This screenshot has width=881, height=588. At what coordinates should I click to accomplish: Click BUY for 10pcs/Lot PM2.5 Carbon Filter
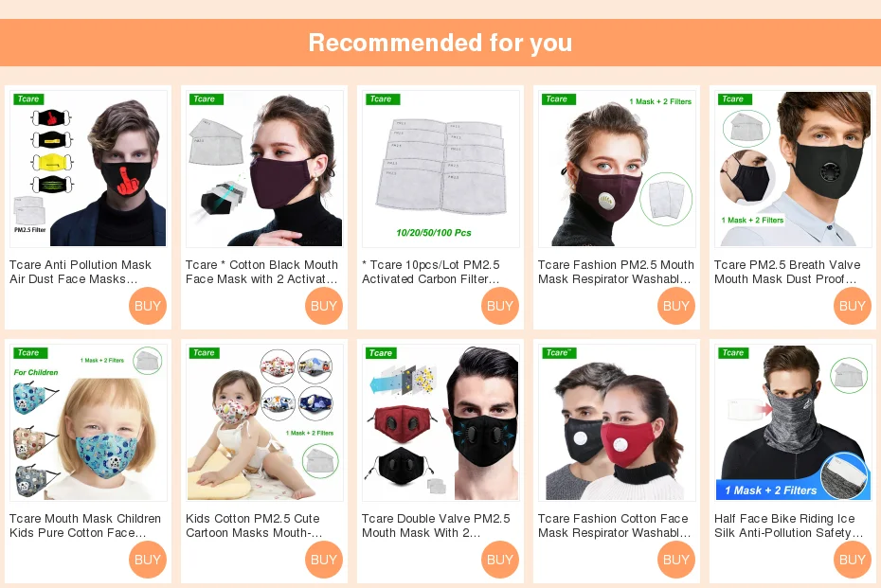500,306
